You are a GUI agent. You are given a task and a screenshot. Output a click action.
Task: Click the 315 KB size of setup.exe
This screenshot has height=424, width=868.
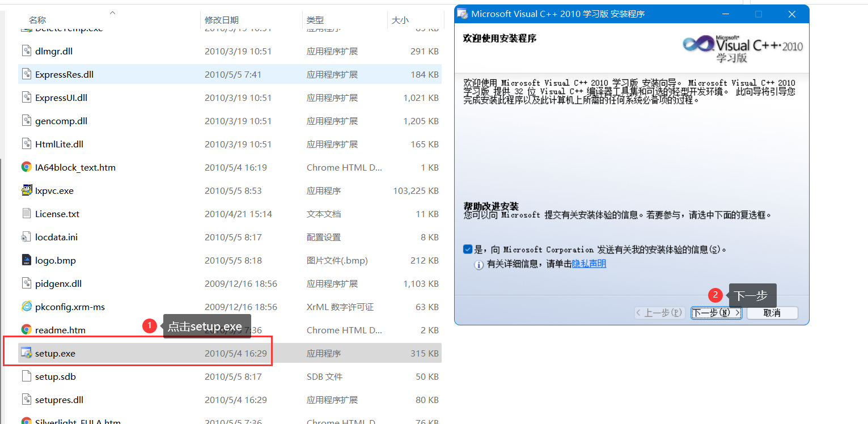(425, 353)
